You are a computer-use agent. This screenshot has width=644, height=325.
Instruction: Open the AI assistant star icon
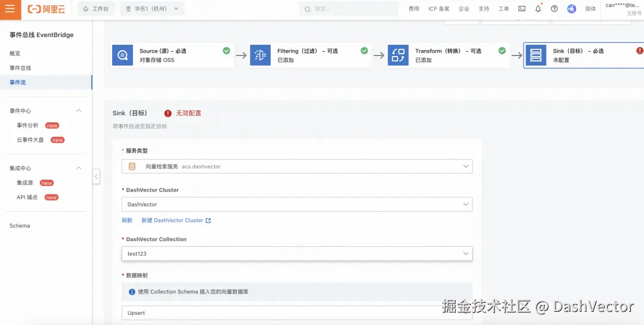(x=572, y=8)
